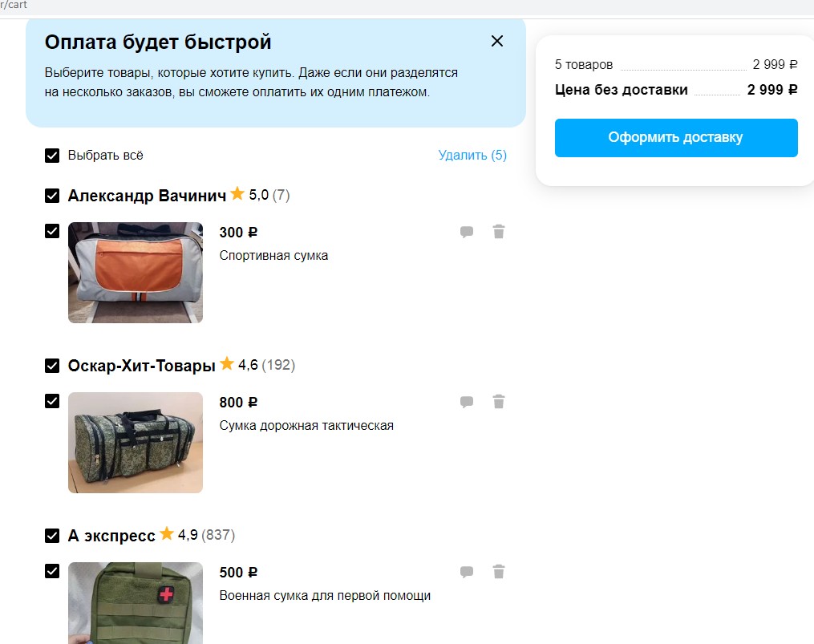Delete Военная сумка для первой помощи item

point(499,573)
